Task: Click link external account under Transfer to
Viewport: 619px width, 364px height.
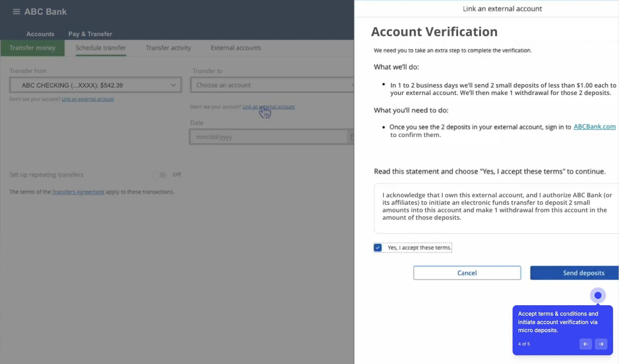Action: (269, 107)
